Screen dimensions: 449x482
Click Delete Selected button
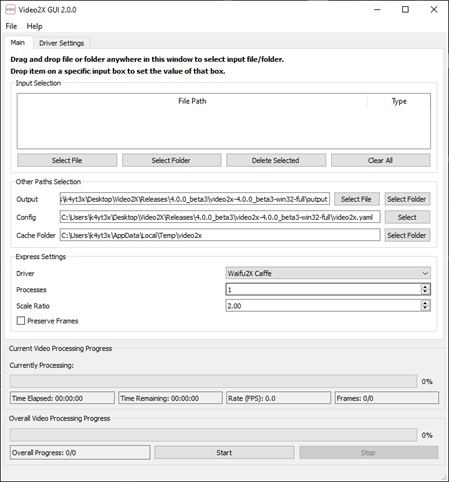tap(275, 160)
